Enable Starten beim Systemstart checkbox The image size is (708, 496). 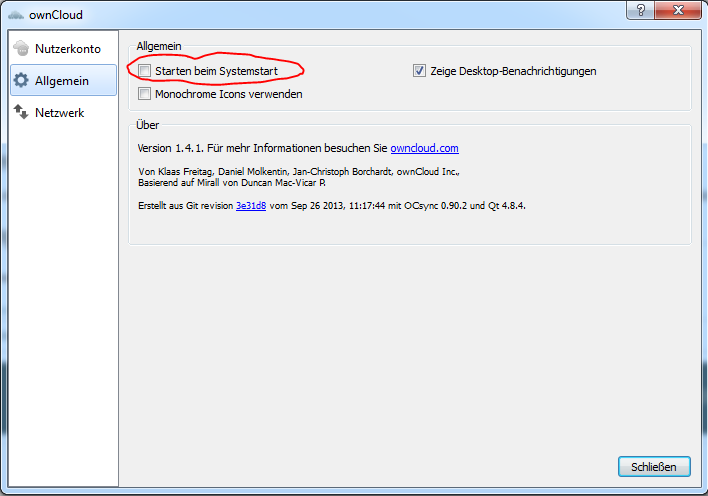click(x=144, y=70)
